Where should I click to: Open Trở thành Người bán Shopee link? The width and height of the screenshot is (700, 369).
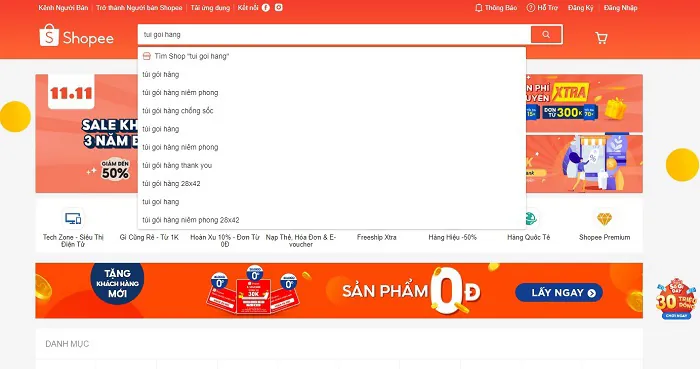(139, 8)
